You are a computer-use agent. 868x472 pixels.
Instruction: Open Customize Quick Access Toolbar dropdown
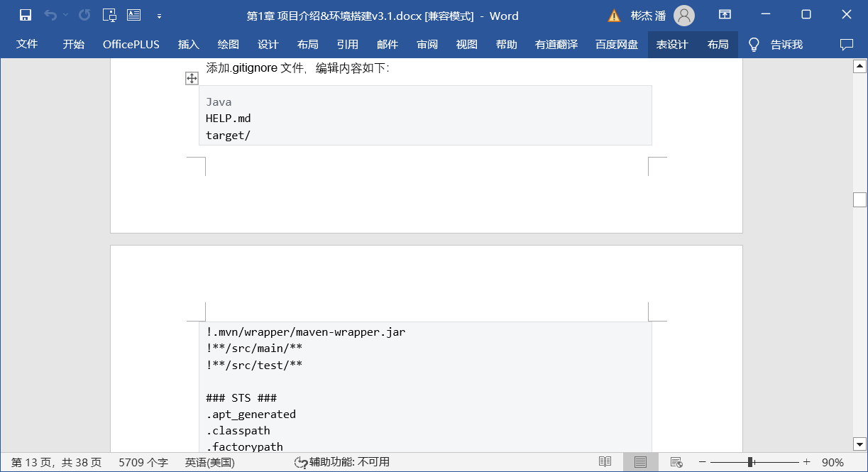click(x=159, y=16)
